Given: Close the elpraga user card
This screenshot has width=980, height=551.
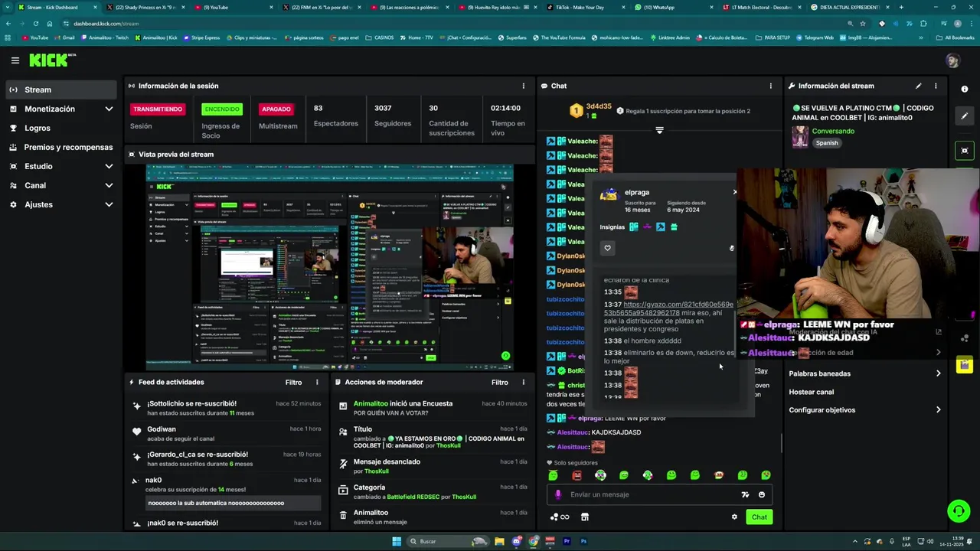Looking at the screenshot, I should tap(734, 192).
